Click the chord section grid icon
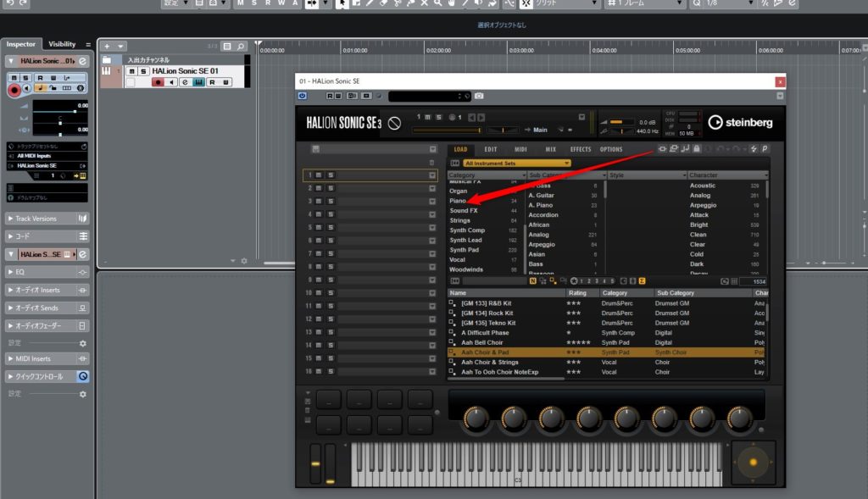 click(83, 236)
